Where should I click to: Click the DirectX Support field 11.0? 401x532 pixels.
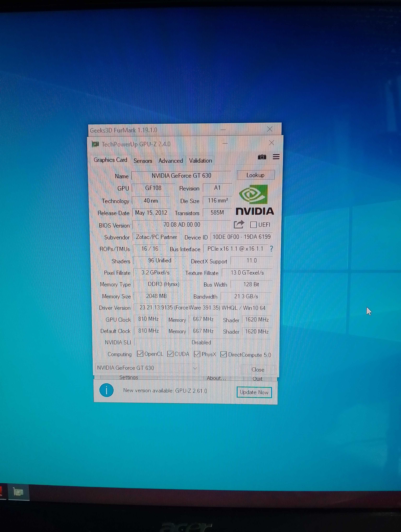coord(252,261)
